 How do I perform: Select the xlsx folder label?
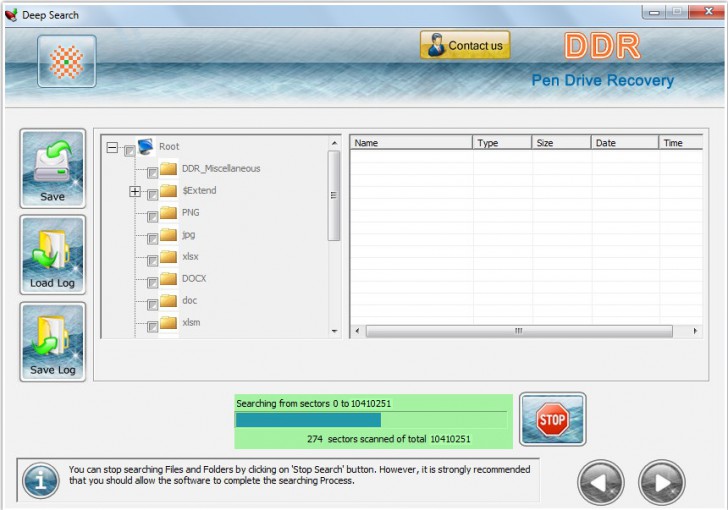pos(190,256)
